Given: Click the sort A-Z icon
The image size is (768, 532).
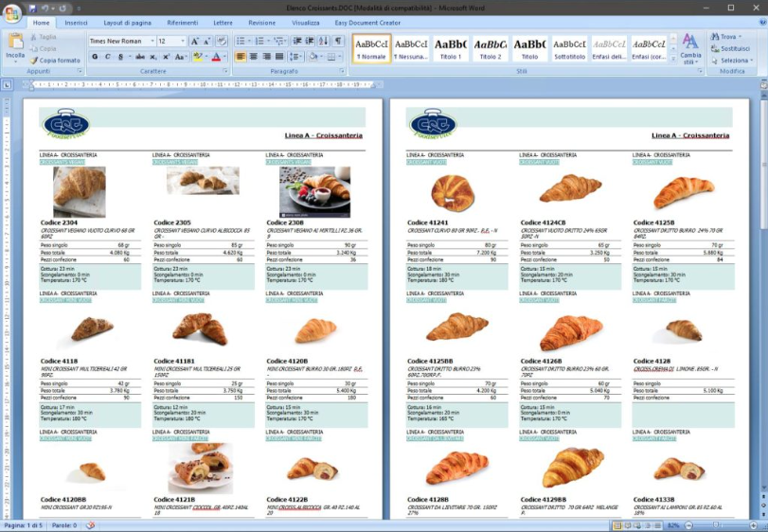Looking at the screenshot, I should [x=323, y=41].
